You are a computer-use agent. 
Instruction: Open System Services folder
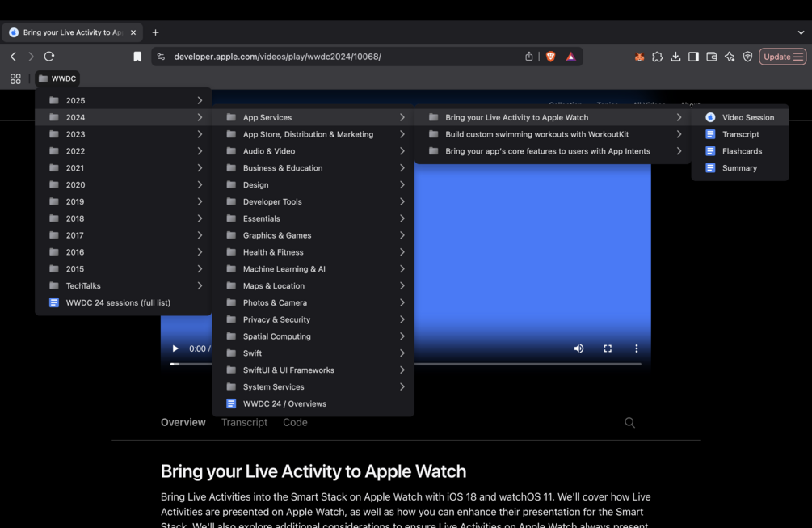313,387
